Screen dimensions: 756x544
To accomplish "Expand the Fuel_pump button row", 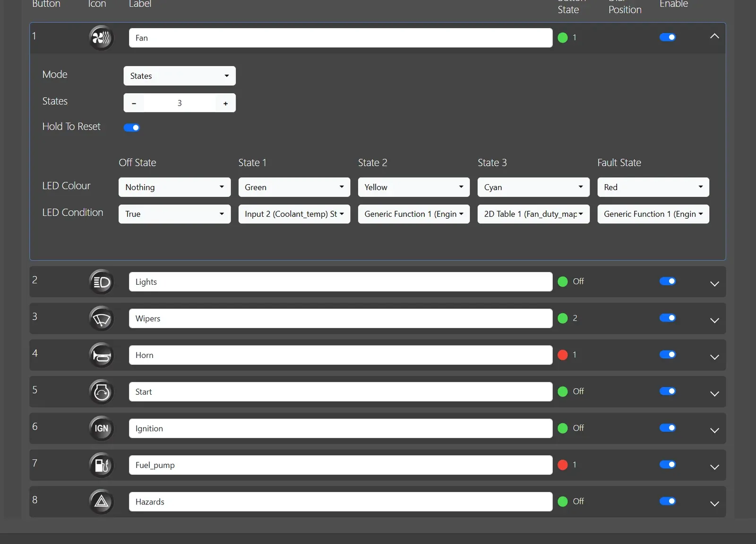I will 714,467.
